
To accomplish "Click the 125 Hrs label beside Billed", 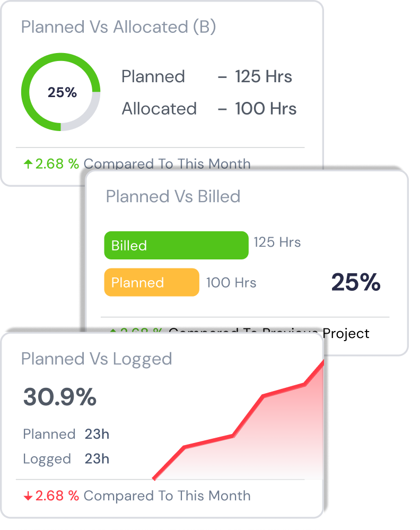I will (277, 242).
